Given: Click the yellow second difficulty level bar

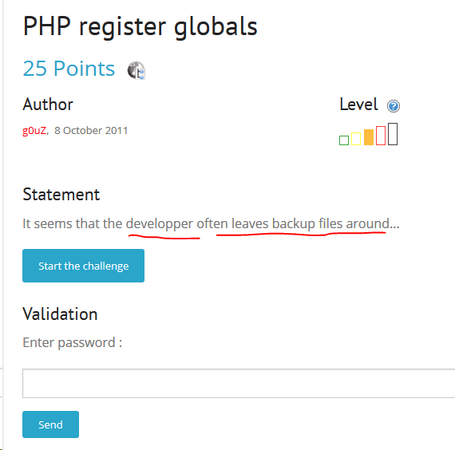Looking at the screenshot, I should coord(356,139).
